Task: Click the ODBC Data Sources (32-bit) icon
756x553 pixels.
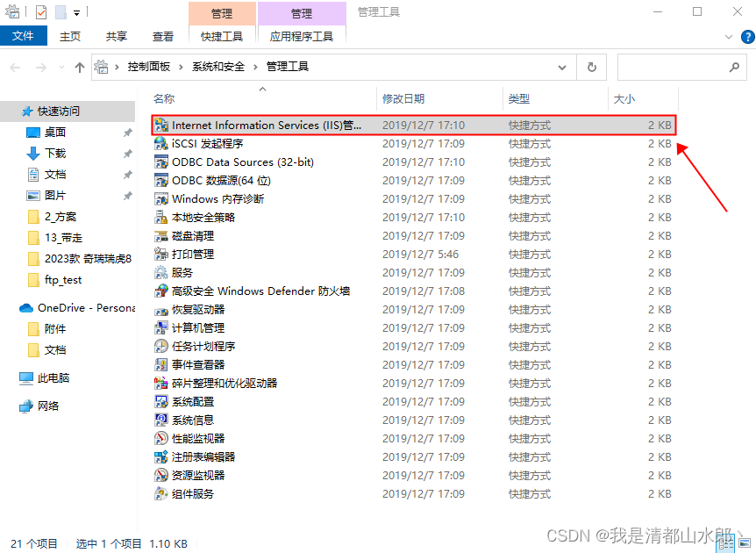Action: [x=161, y=162]
